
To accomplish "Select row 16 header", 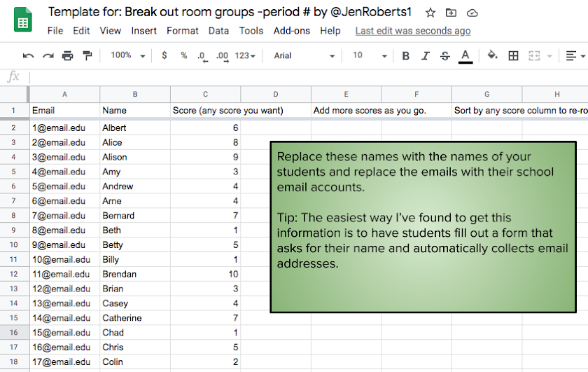I will tap(13, 333).
